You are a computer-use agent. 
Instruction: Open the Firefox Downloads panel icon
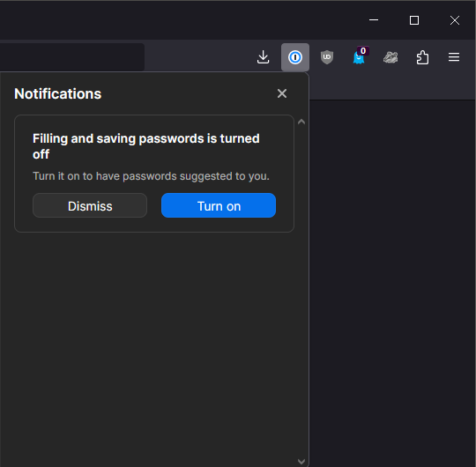[x=263, y=57]
